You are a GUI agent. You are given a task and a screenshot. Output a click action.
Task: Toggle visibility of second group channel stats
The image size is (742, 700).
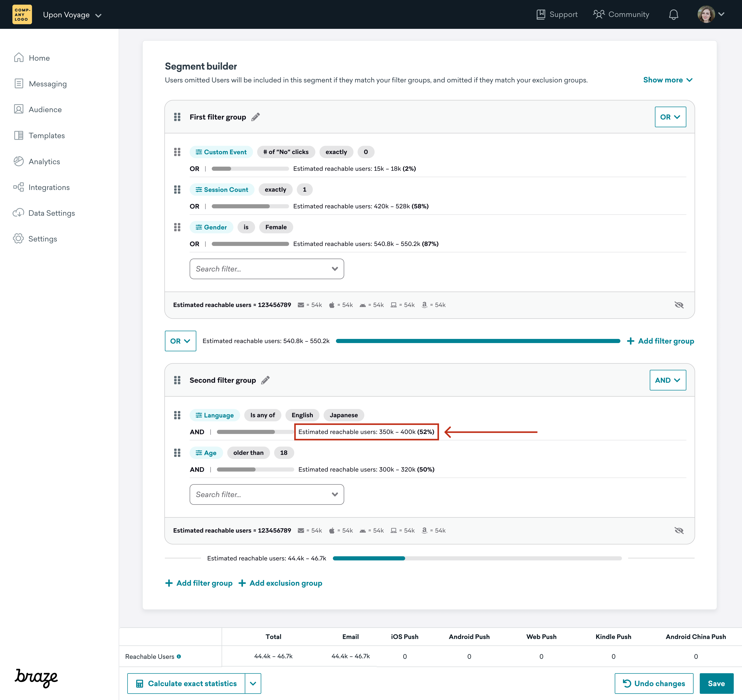[679, 530]
